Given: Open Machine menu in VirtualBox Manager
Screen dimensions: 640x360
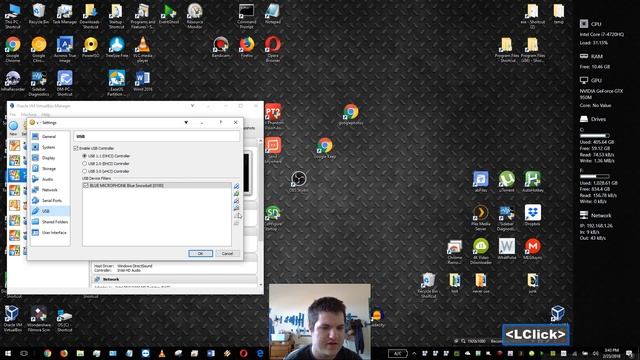Looking at the screenshot, I should click(x=29, y=115).
